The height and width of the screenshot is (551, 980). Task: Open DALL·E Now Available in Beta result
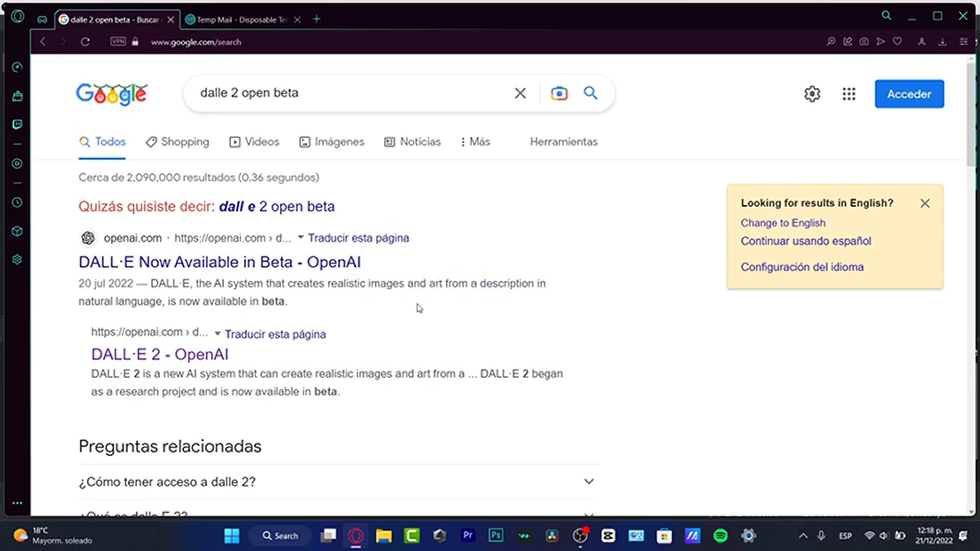click(219, 262)
